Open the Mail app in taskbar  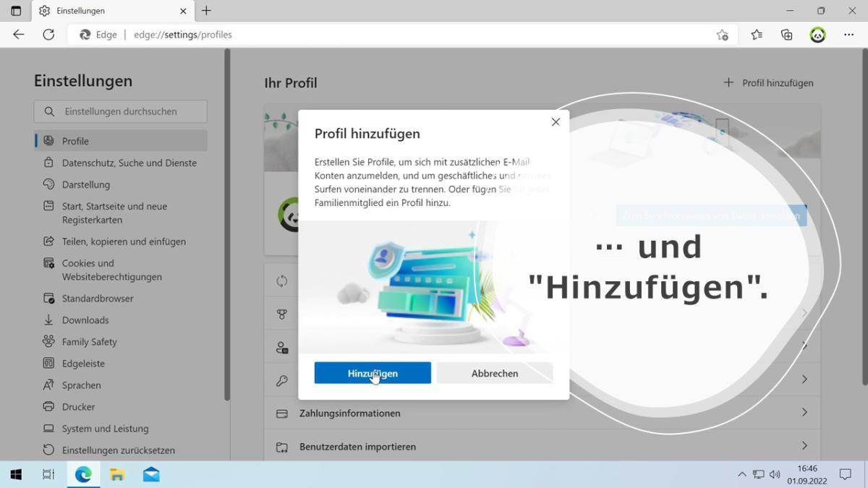151,474
